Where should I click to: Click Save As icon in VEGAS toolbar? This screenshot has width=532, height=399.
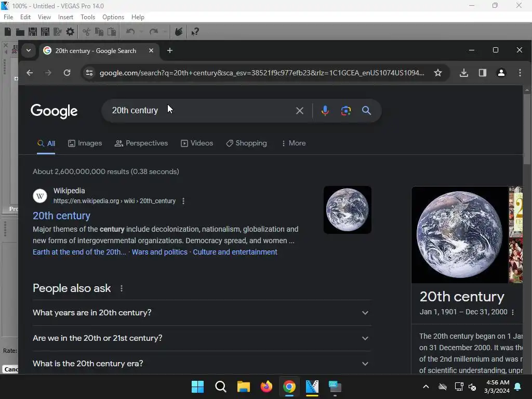pos(45,32)
